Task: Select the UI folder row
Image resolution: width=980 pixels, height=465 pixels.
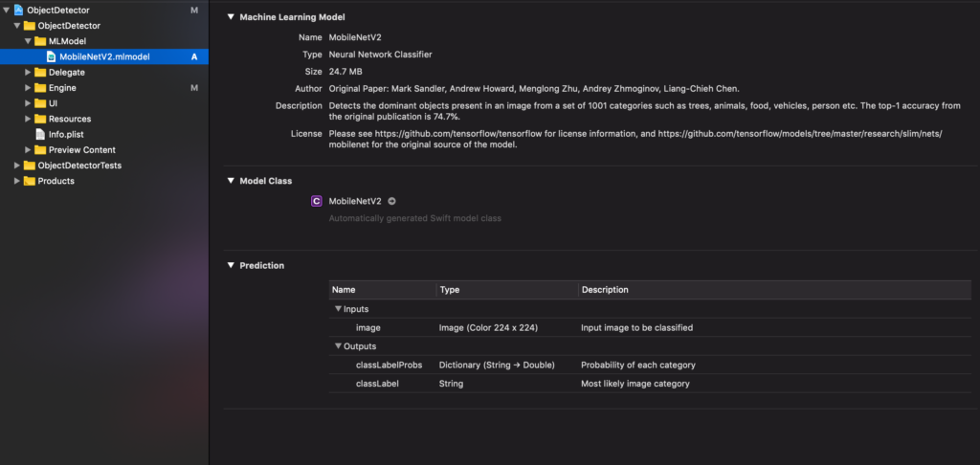Action: 104,103
